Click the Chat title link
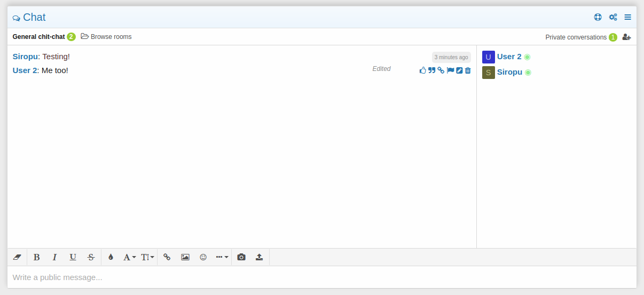The image size is (644, 295). tap(34, 17)
